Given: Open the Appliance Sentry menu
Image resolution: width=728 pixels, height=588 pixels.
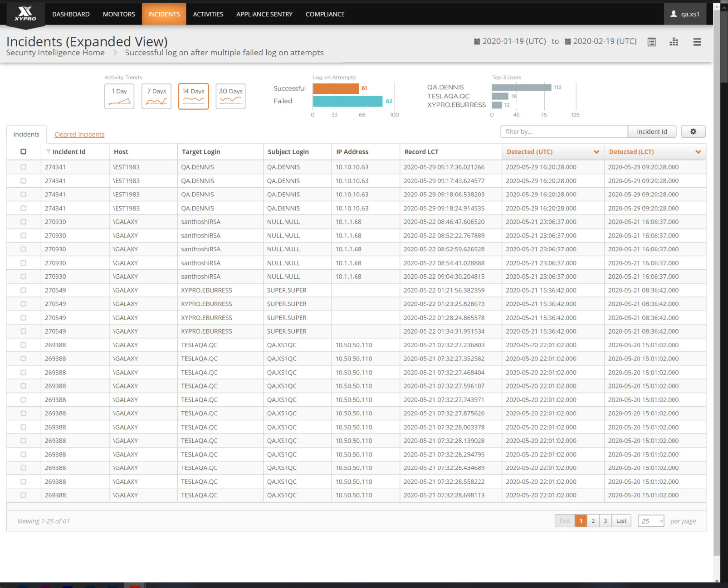Looking at the screenshot, I should 264,14.
